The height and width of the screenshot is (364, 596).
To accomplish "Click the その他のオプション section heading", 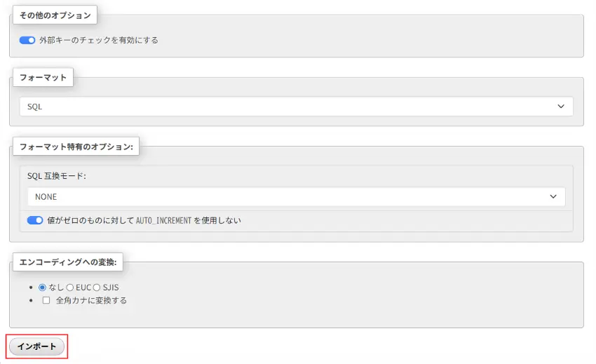I will tap(55, 15).
